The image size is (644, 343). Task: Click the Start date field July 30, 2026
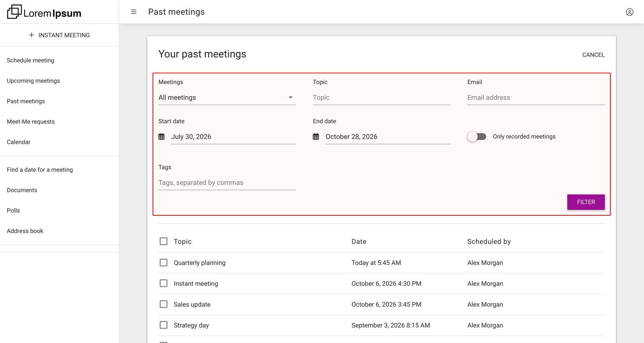pos(233,137)
